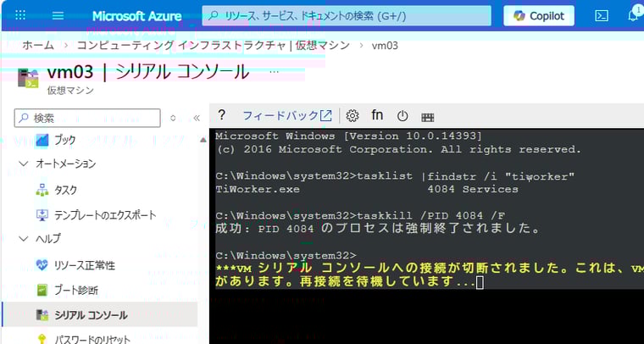Click the sidebar scroll up arrow
The width and height of the screenshot is (644, 344).
pyautogui.click(x=203, y=140)
